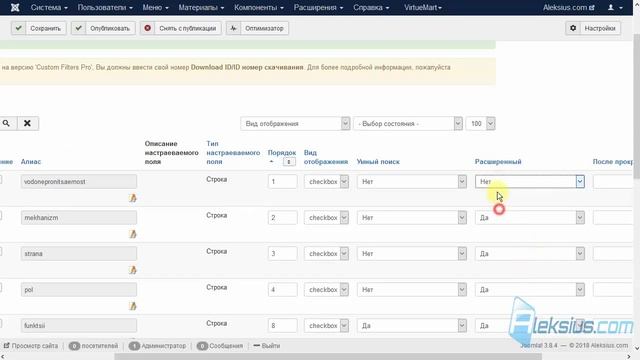Open the Меню dropdown in top bar

click(155, 7)
